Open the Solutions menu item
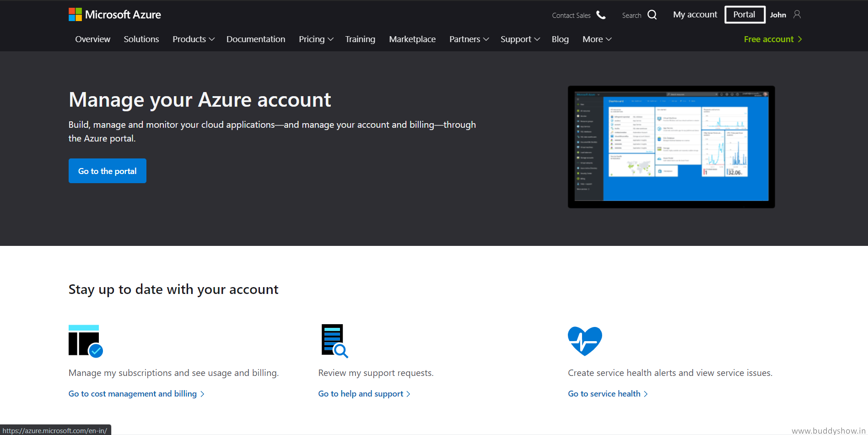This screenshot has width=868, height=435. (141, 39)
